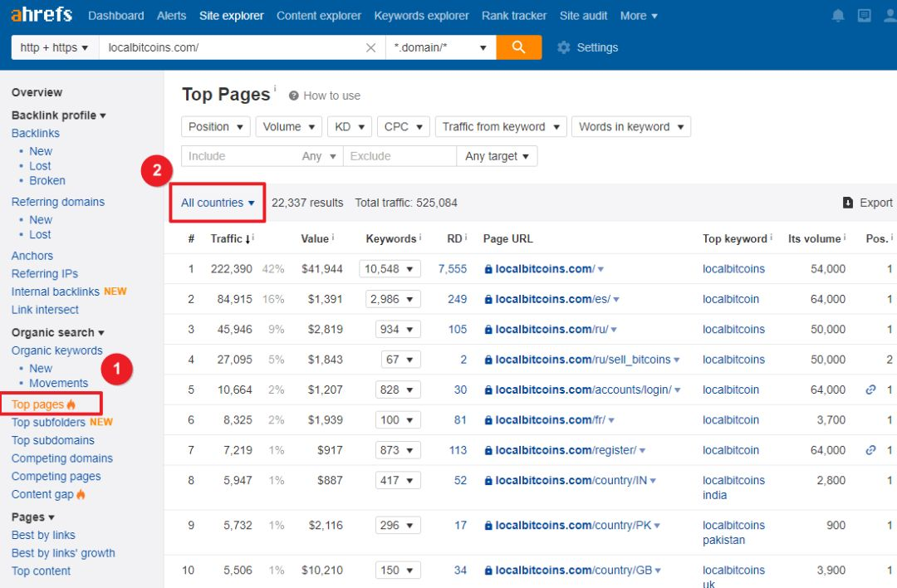Screen dimensions: 897x588
Task: Click the orange search magnifier button
Action: pos(518,47)
